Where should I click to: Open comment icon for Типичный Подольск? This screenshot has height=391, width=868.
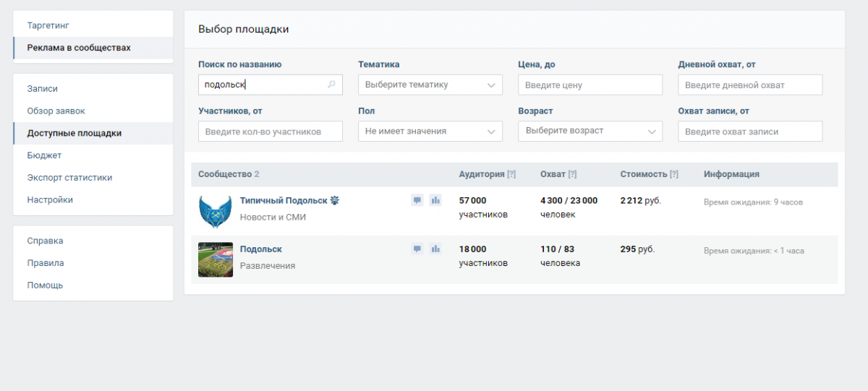pyautogui.click(x=417, y=200)
